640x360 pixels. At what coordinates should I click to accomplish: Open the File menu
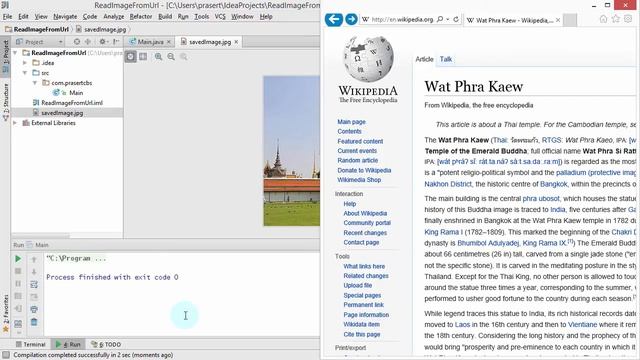click(x=7, y=16)
